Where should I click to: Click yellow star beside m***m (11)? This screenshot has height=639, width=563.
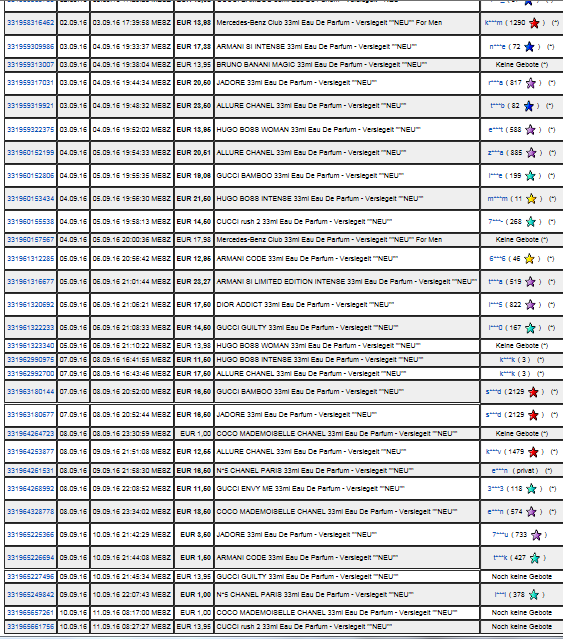(531, 199)
